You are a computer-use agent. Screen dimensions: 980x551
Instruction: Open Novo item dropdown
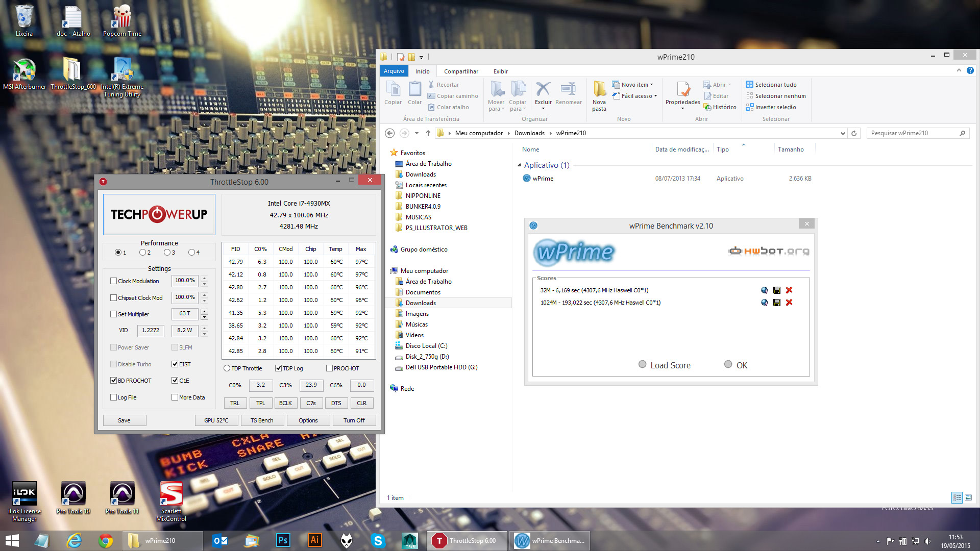633,85
